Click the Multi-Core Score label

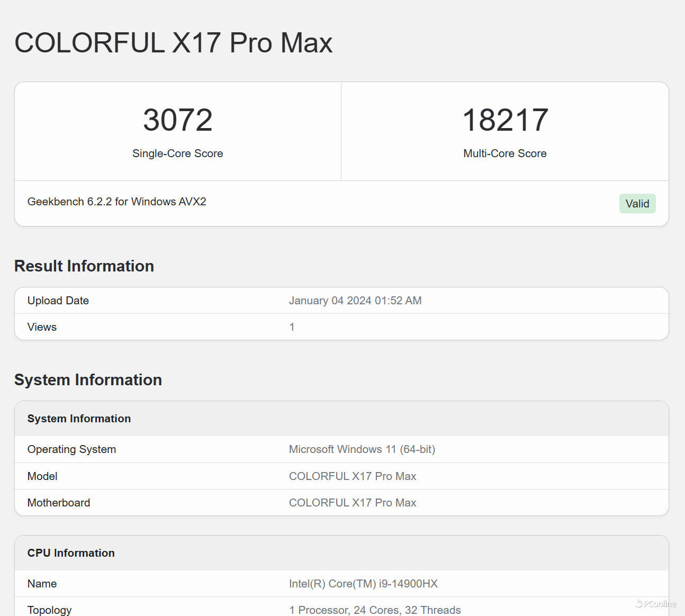[x=505, y=153]
